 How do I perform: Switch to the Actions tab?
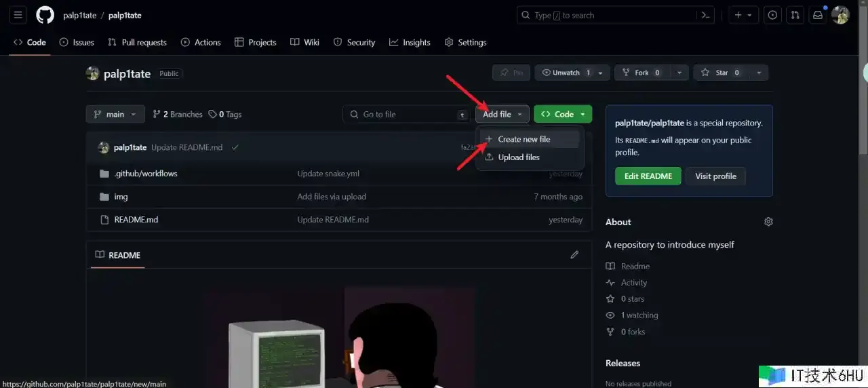tap(201, 42)
